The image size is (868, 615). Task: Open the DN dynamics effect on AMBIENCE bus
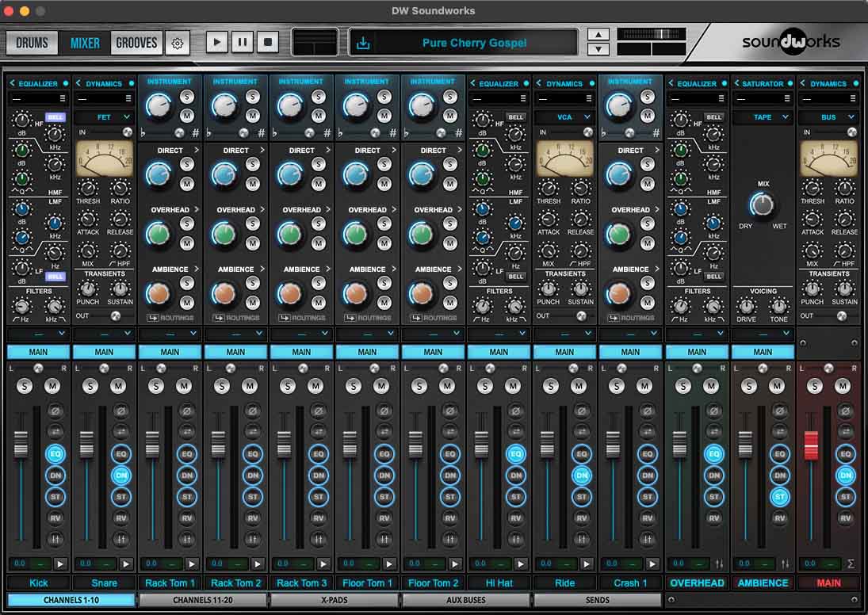click(x=779, y=475)
